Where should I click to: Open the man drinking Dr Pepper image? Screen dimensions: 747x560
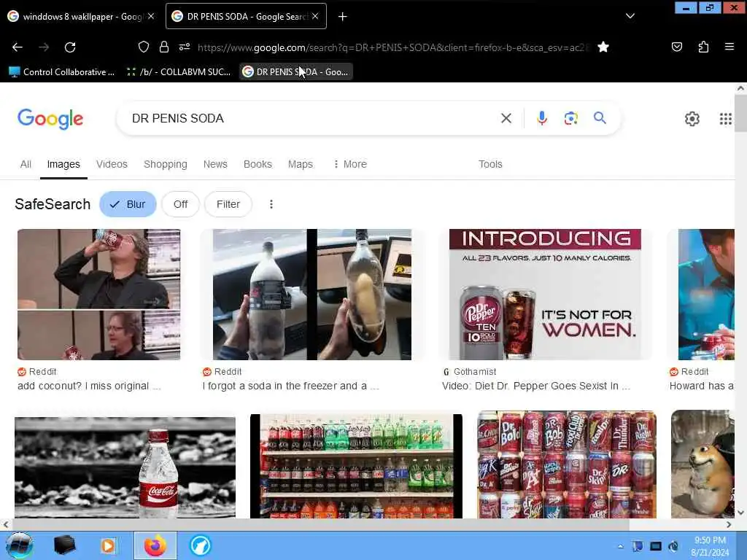pyautogui.click(x=99, y=295)
